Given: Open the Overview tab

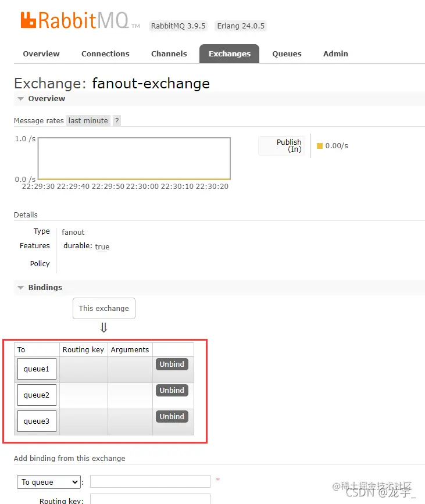Looking at the screenshot, I should 41,53.
